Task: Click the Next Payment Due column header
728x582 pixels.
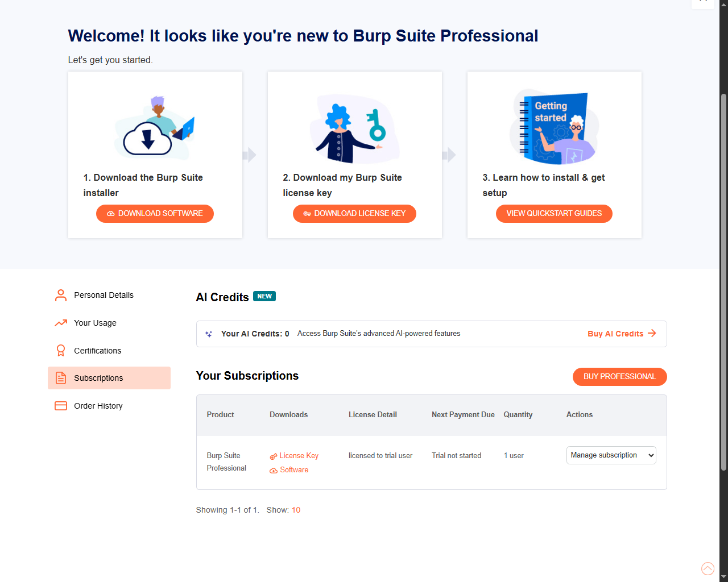Action: click(x=463, y=415)
